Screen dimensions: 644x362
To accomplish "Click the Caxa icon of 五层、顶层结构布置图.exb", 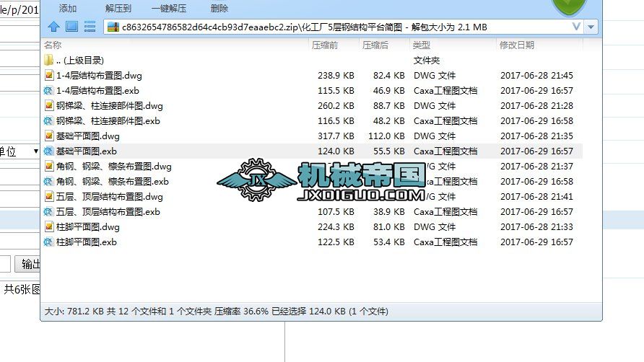I will 48,212.
